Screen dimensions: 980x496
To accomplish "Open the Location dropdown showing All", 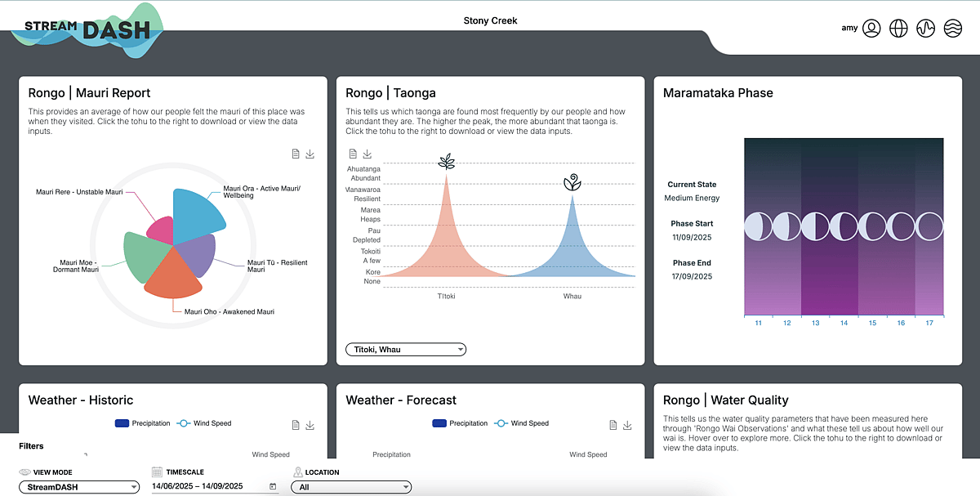I will tap(352, 487).
